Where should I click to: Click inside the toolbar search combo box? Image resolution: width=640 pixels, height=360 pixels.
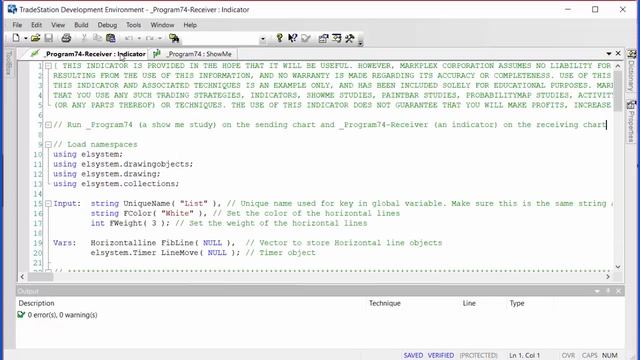click(220, 38)
